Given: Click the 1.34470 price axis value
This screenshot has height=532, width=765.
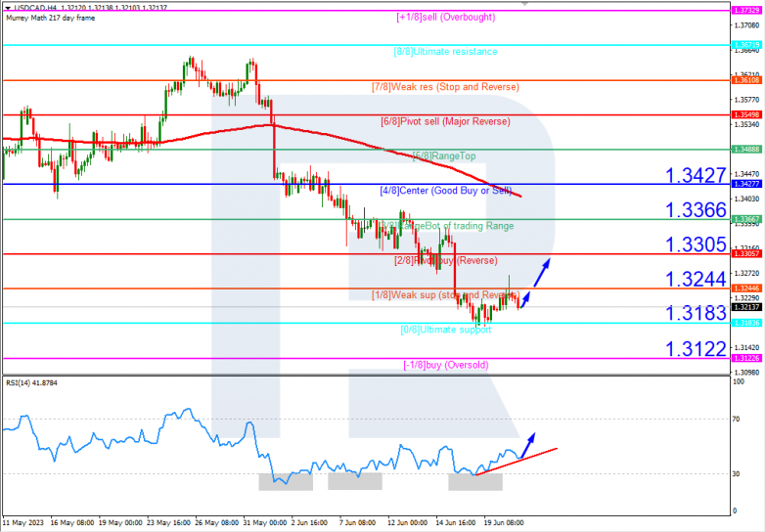Looking at the screenshot, I should 747,174.
